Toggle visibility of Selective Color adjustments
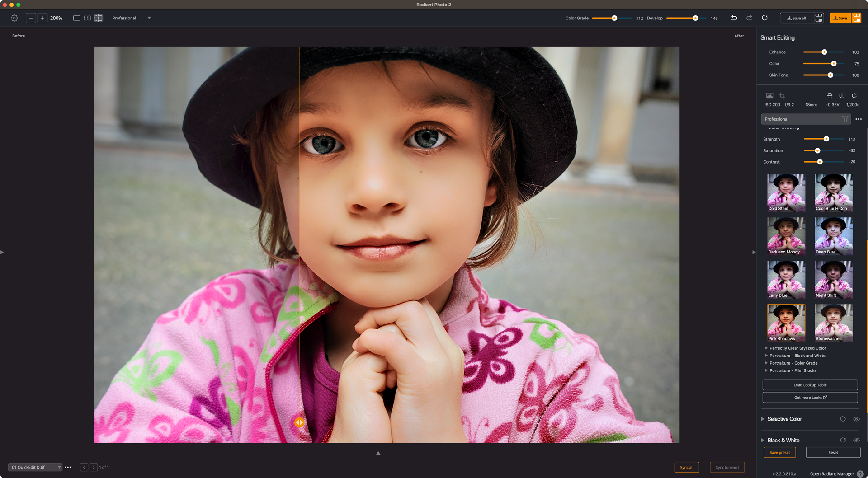Viewport: 868px width, 478px height. [857, 419]
